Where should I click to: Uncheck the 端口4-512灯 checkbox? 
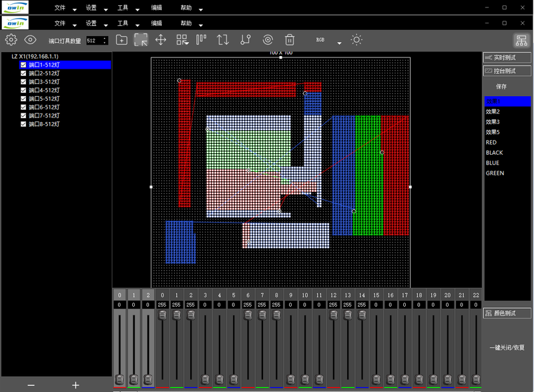[x=23, y=90]
